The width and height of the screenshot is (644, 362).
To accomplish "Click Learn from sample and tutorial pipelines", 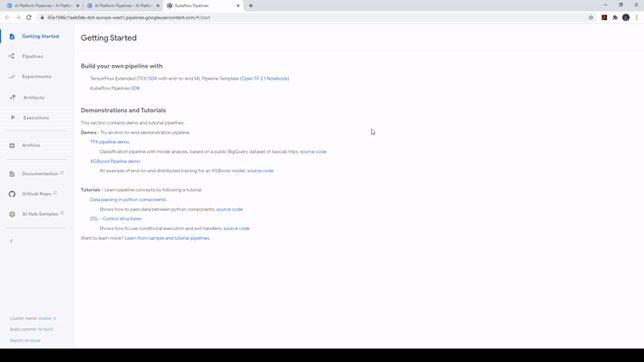I will pyautogui.click(x=167, y=238).
